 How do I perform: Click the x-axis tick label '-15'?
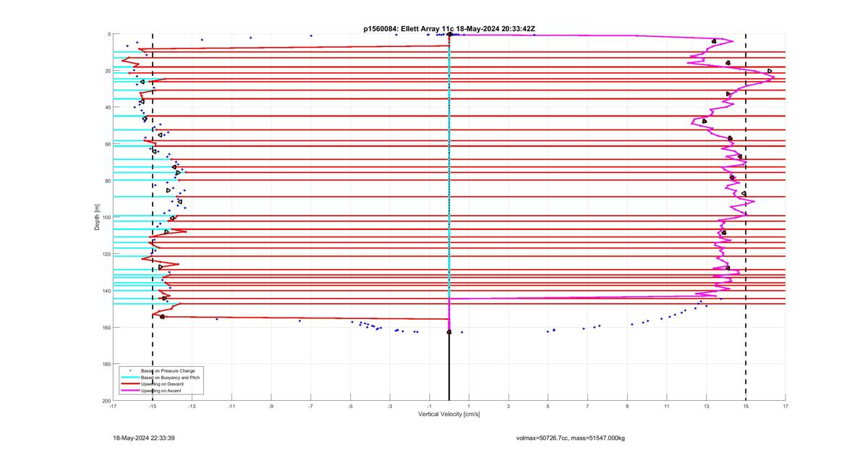(153, 406)
